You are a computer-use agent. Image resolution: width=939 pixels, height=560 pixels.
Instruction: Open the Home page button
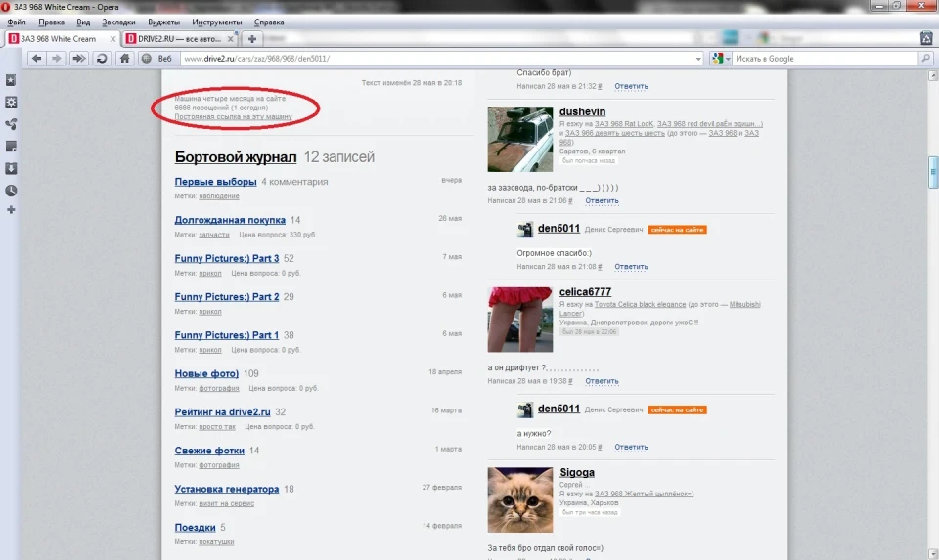tap(124, 58)
